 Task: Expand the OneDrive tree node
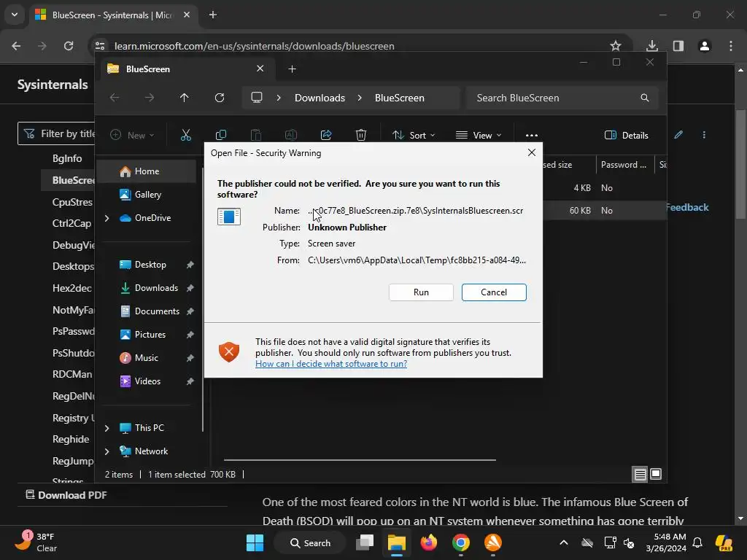(x=107, y=218)
